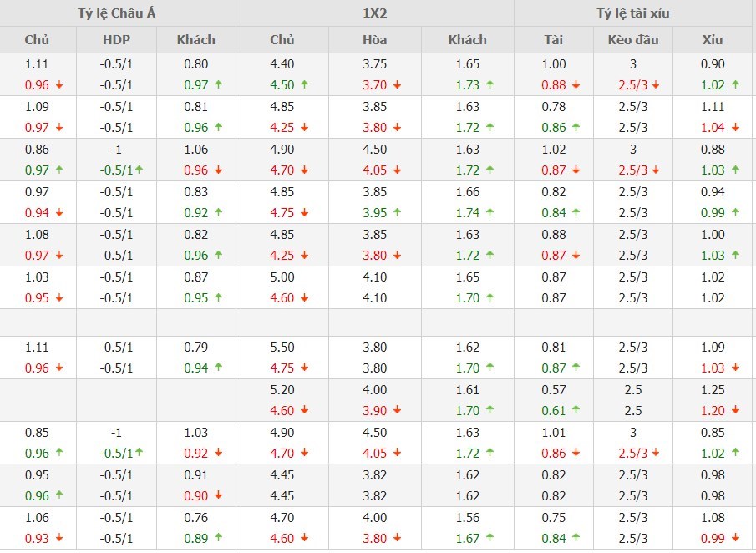Click the green up arrow next to 1.74
The image size is (756, 553).
[x=489, y=212]
